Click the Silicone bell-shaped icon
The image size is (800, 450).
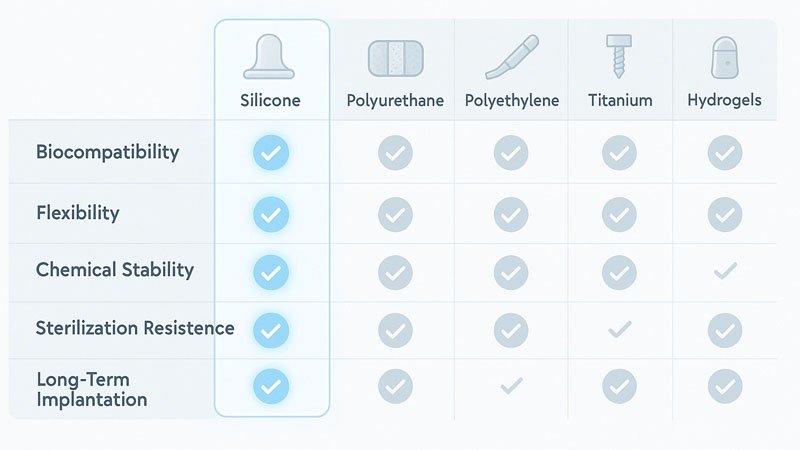(x=269, y=57)
